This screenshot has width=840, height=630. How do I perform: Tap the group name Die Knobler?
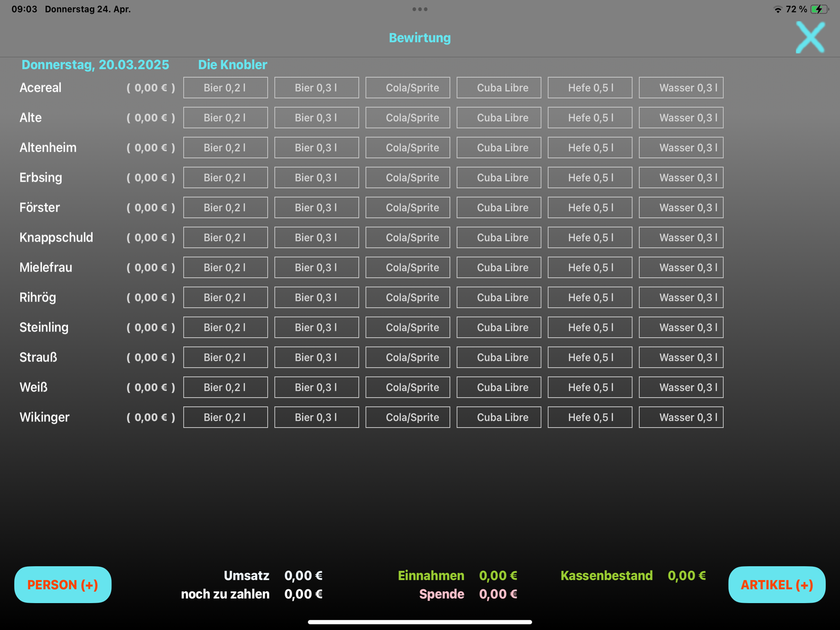[x=232, y=65]
